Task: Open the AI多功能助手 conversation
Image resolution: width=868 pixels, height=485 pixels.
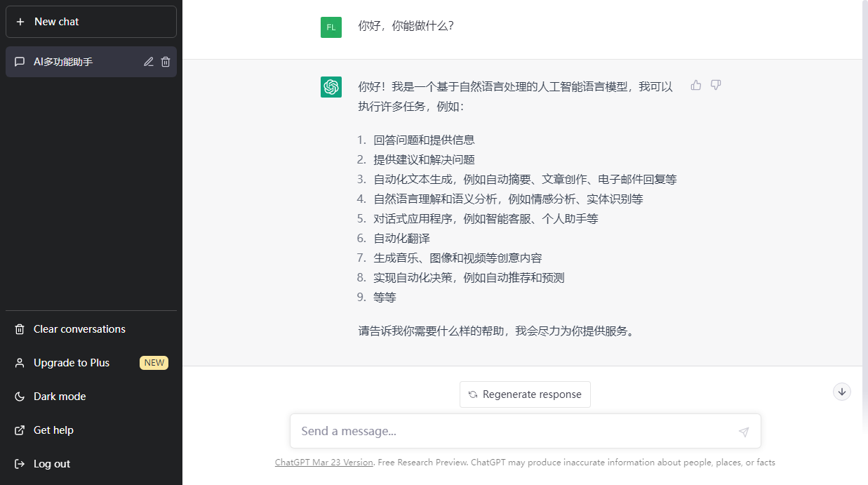Action: [91, 62]
